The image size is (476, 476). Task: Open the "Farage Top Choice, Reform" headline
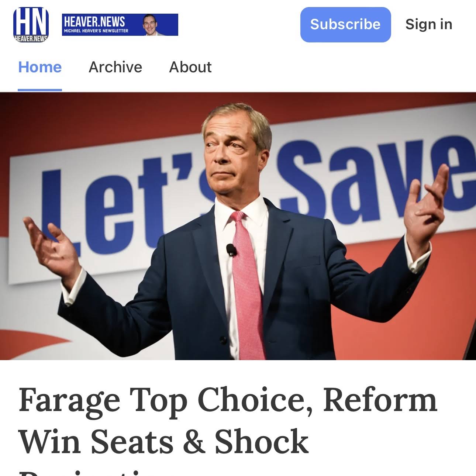click(x=228, y=400)
